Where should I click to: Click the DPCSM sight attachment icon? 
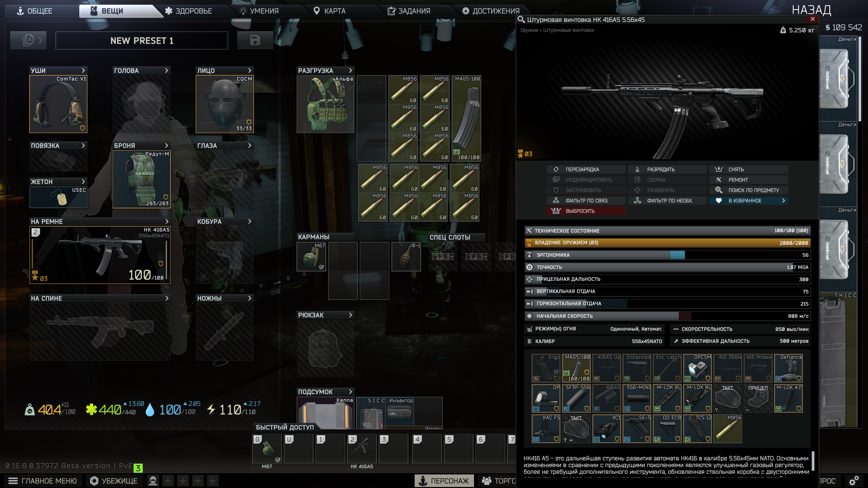[x=697, y=368]
